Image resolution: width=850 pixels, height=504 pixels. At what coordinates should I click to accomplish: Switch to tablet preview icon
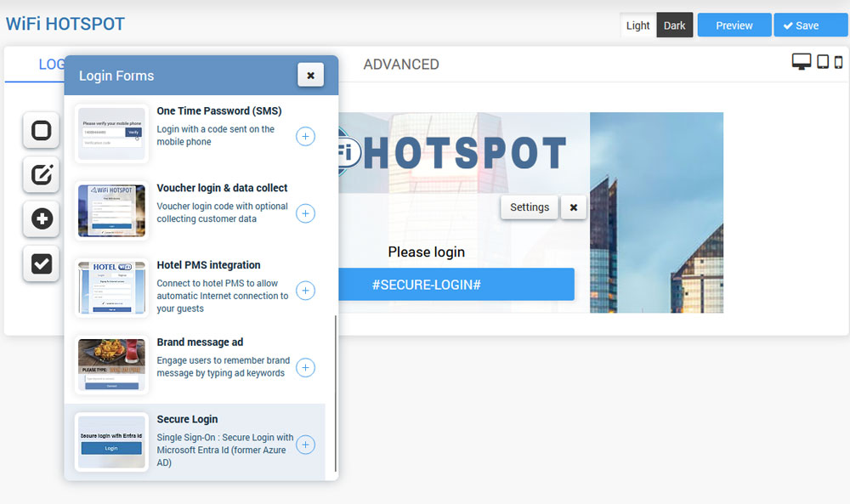[x=822, y=62]
